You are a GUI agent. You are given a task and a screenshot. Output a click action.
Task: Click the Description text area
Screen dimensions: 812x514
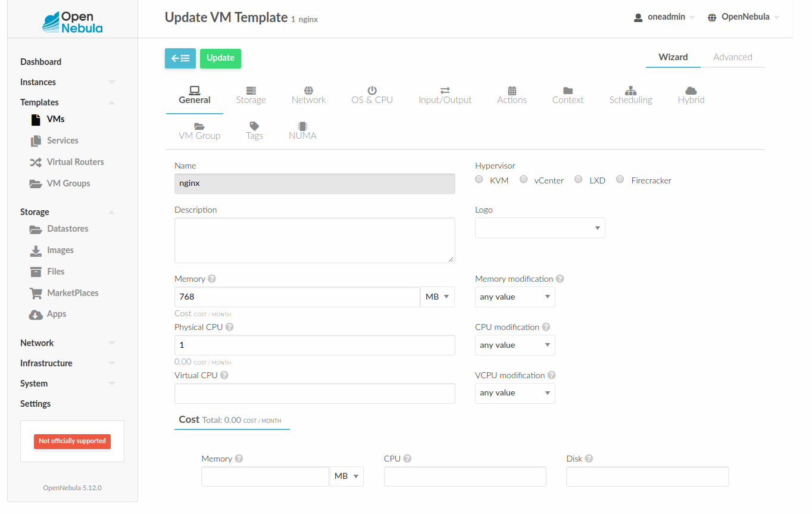[x=315, y=240]
